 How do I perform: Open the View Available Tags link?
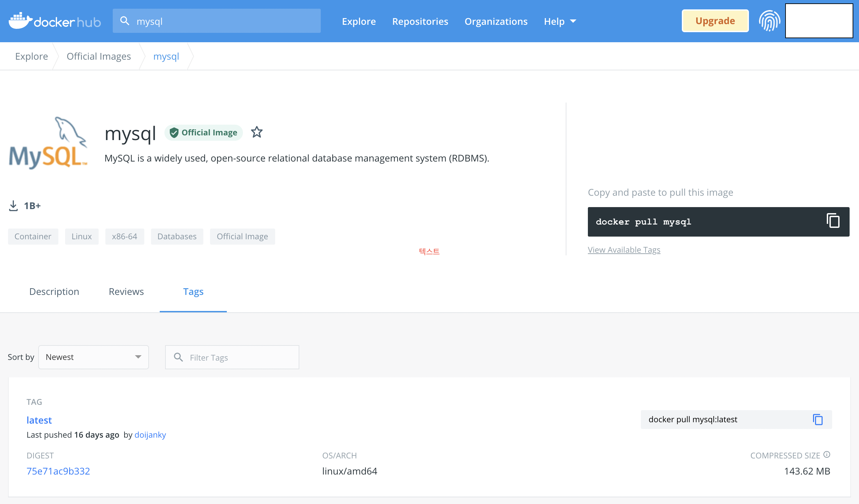[624, 250]
